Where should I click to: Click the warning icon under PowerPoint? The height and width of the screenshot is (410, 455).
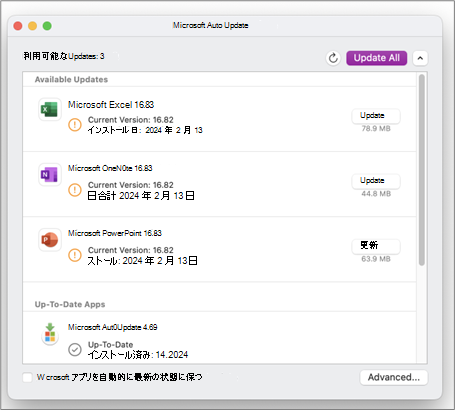pos(75,255)
